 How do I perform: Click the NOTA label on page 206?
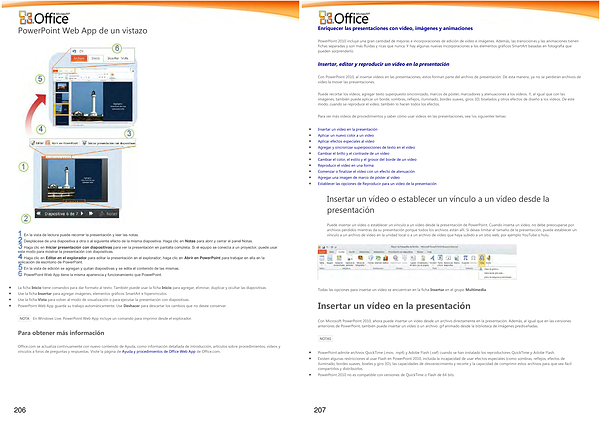pos(24,318)
